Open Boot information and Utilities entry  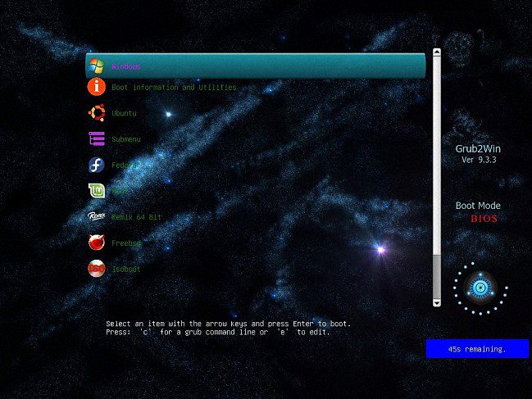pyautogui.click(x=174, y=88)
